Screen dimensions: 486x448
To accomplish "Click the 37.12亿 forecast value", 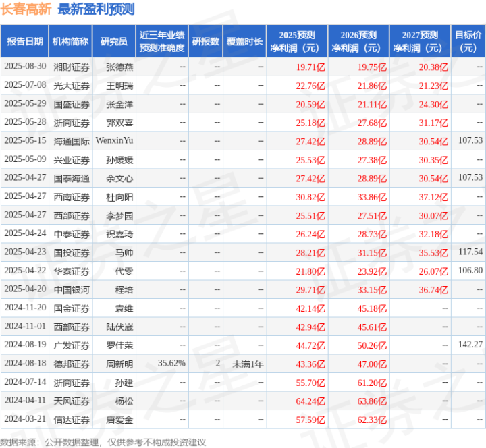I will coord(433,198).
